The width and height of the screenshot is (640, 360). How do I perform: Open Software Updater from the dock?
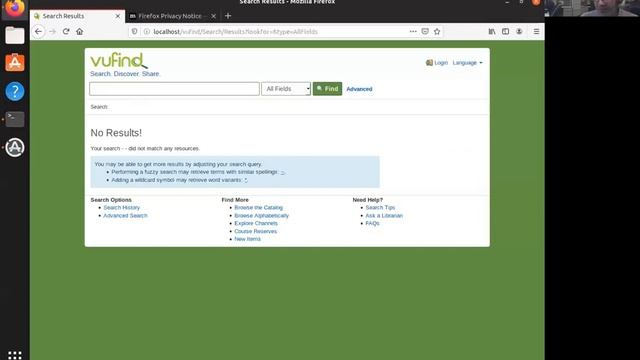click(x=15, y=147)
